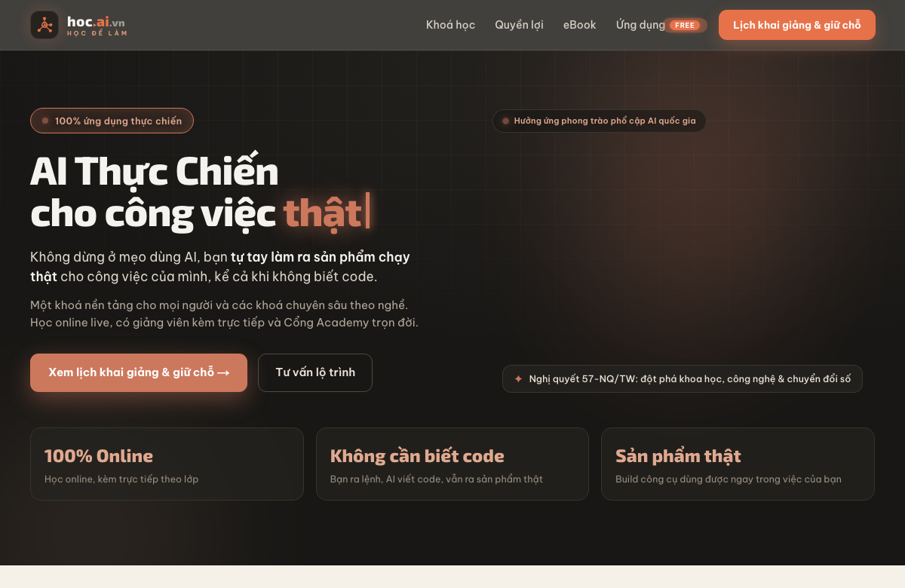Click the Hưởng ứng phong trào phổ cập AI badge
The width and height of the screenshot is (905, 588).
[x=599, y=121]
